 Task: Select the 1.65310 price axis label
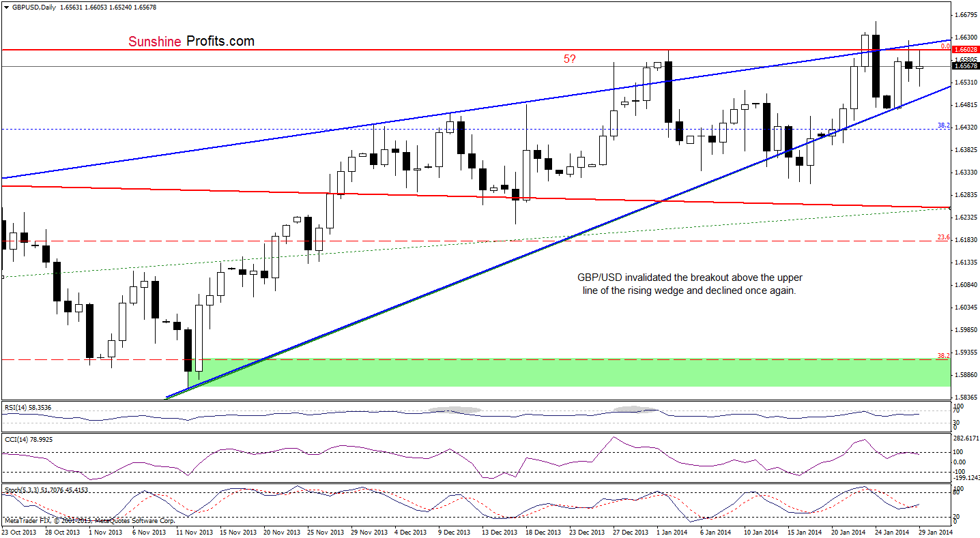click(966, 82)
